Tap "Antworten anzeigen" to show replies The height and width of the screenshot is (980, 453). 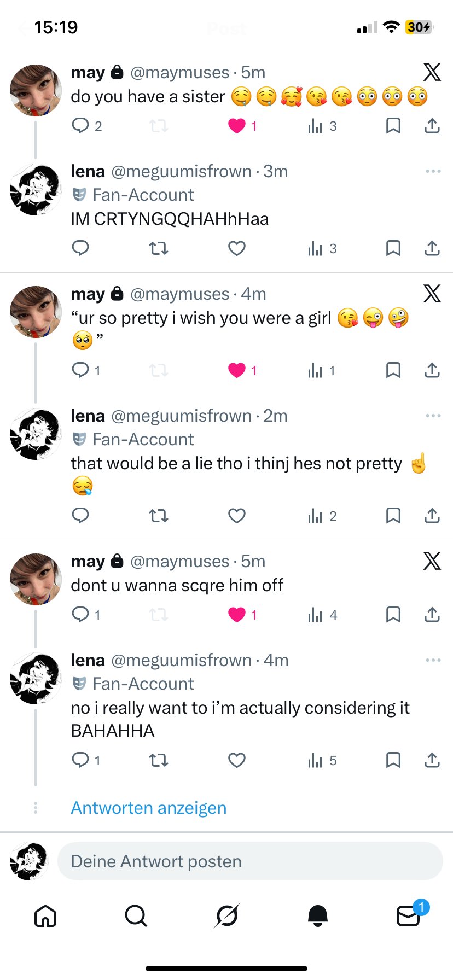(148, 808)
